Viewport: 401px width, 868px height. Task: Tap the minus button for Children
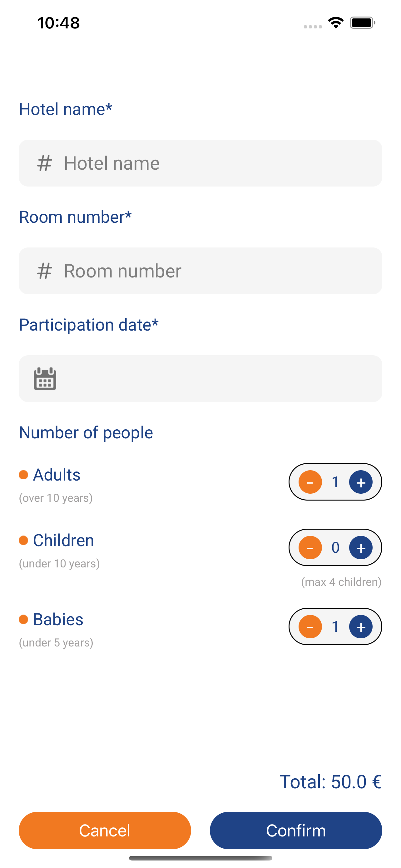point(310,547)
